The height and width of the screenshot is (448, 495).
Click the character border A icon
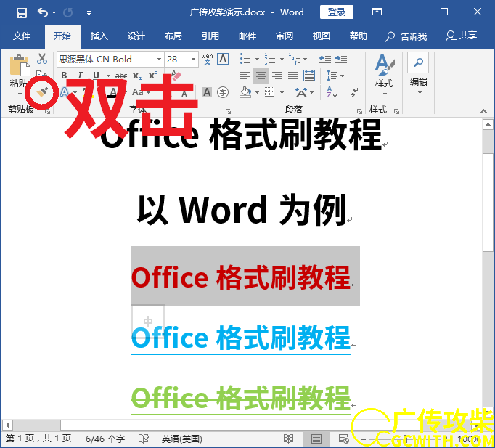click(x=224, y=59)
